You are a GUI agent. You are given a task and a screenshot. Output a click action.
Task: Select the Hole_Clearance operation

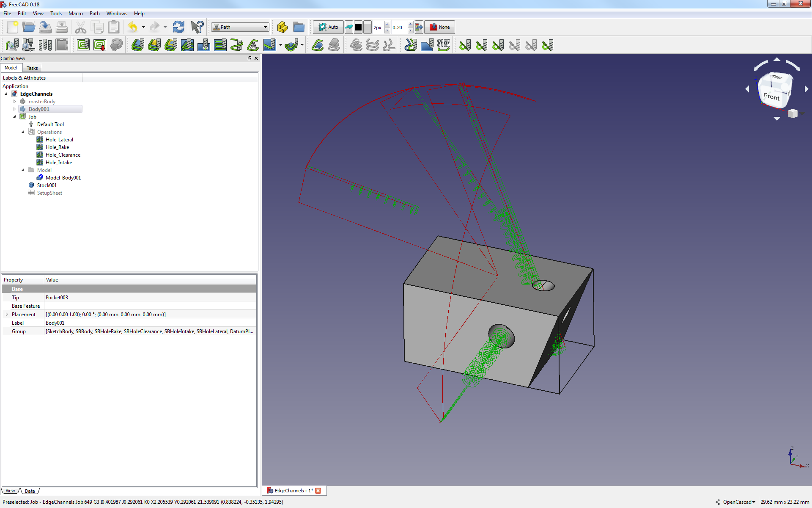point(63,155)
